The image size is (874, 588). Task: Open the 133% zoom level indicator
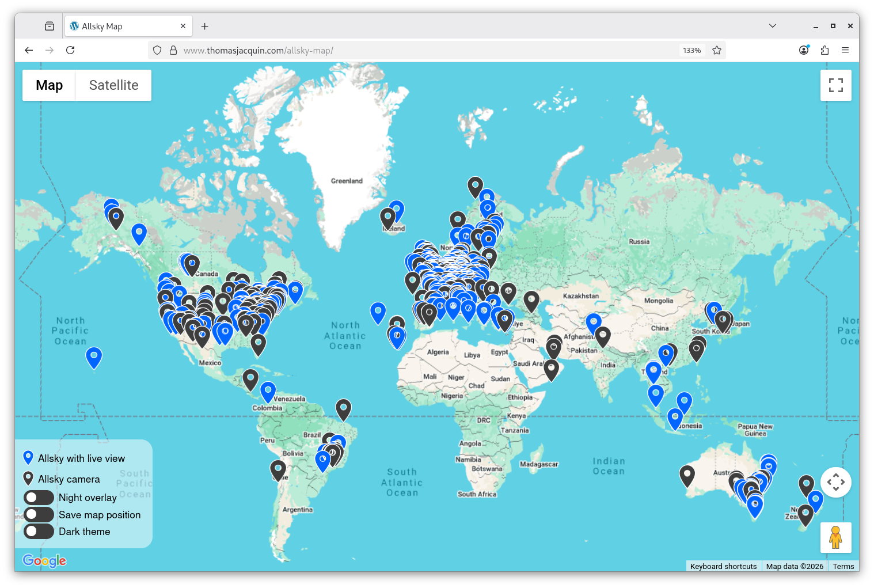[691, 51]
